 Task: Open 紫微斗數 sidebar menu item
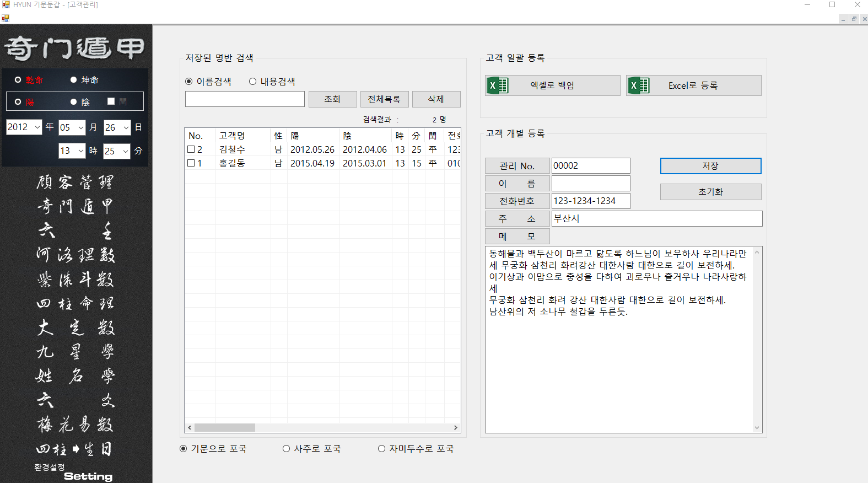[x=75, y=279]
